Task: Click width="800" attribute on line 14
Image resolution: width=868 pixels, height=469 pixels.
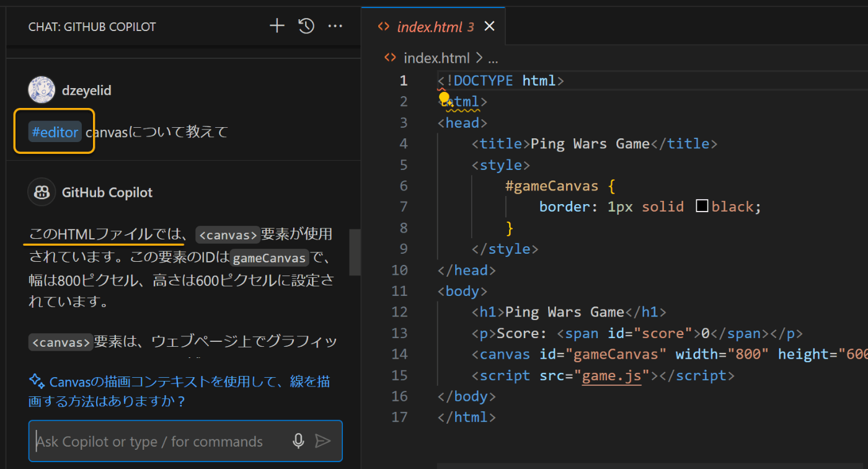Action: (x=722, y=354)
